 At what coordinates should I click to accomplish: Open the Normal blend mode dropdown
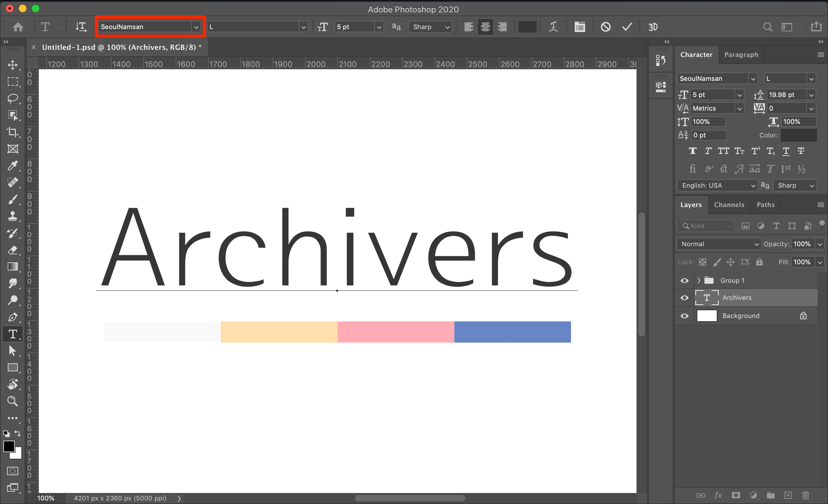click(x=718, y=244)
